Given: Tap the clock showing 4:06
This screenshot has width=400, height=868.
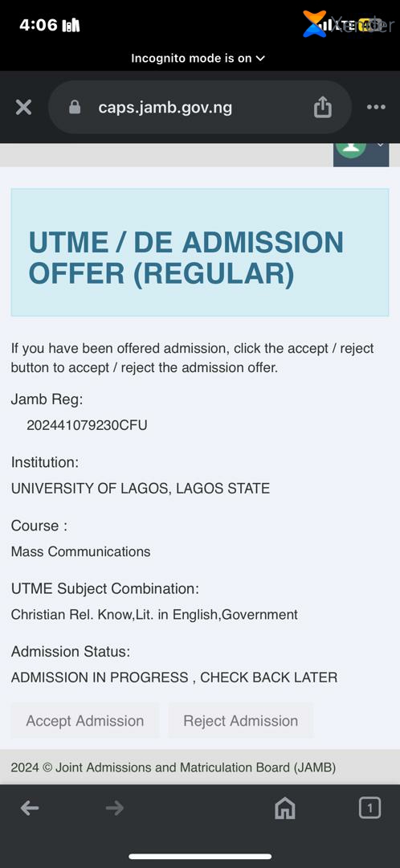Looking at the screenshot, I should click(39, 25).
